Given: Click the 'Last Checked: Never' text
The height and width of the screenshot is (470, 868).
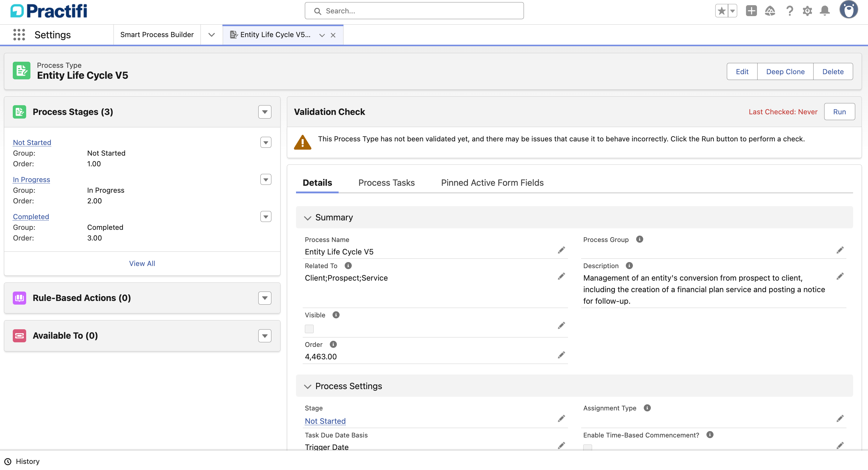Looking at the screenshot, I should click(783, 112).
